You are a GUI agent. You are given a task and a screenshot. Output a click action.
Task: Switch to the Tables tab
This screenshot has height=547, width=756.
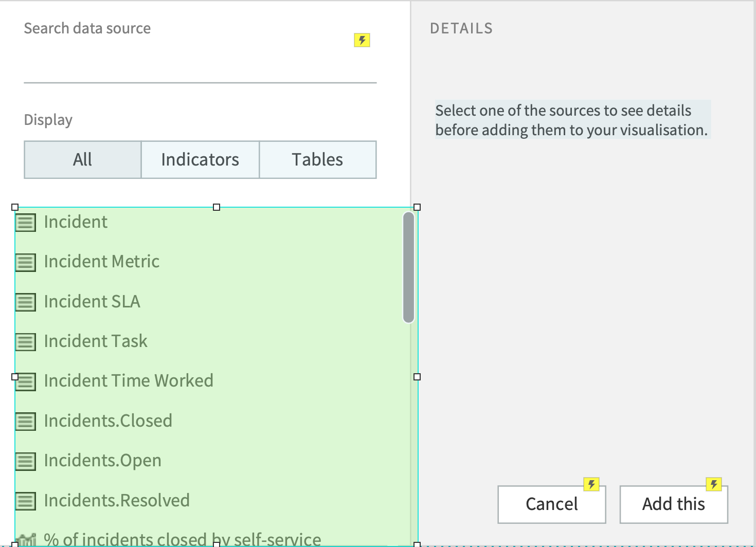pos(317,159)
